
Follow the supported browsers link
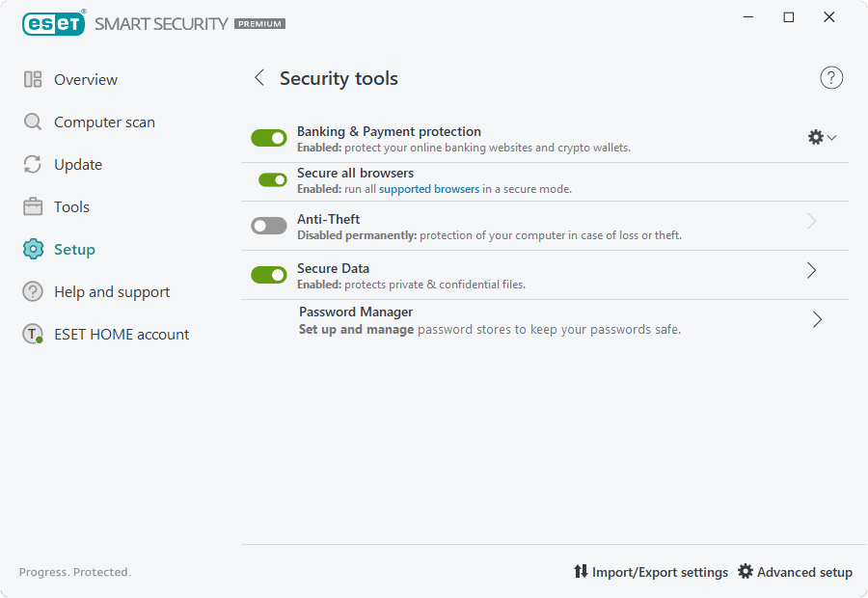[429, 189]
